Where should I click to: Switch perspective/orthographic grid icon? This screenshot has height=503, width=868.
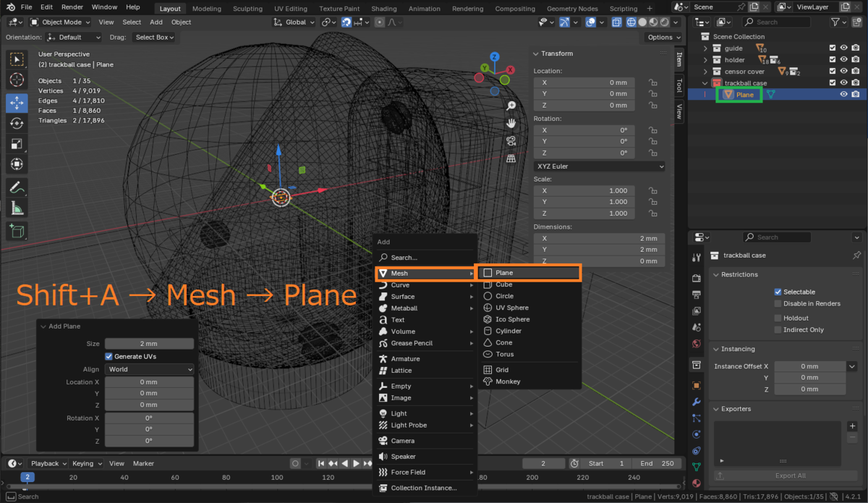(511, 158)
